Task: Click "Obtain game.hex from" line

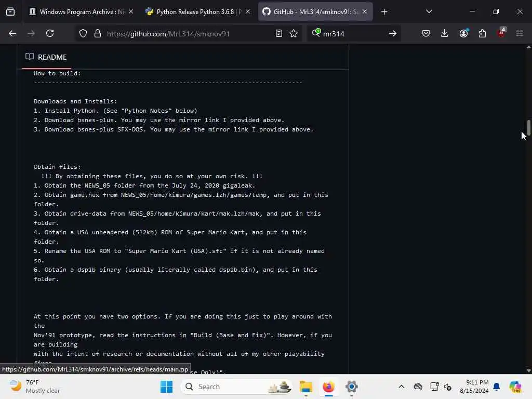Action: pos(181,199)
